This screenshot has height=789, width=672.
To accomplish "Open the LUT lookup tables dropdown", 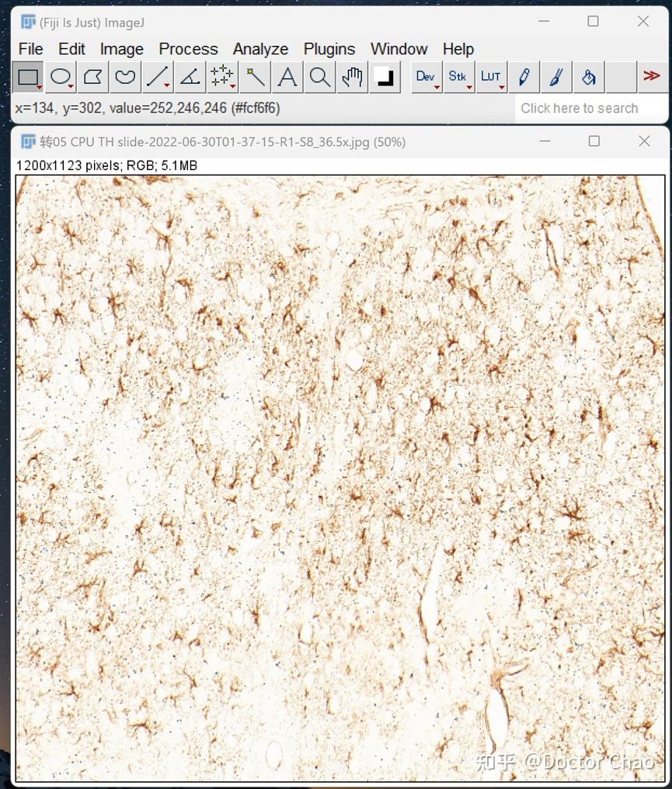I will 491,77.
